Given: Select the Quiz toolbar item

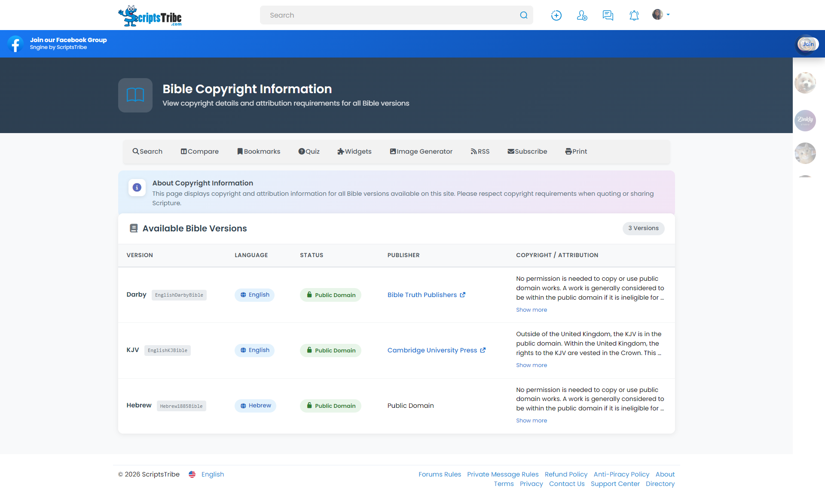Looking at the screenshot, I should pos(309,151).
